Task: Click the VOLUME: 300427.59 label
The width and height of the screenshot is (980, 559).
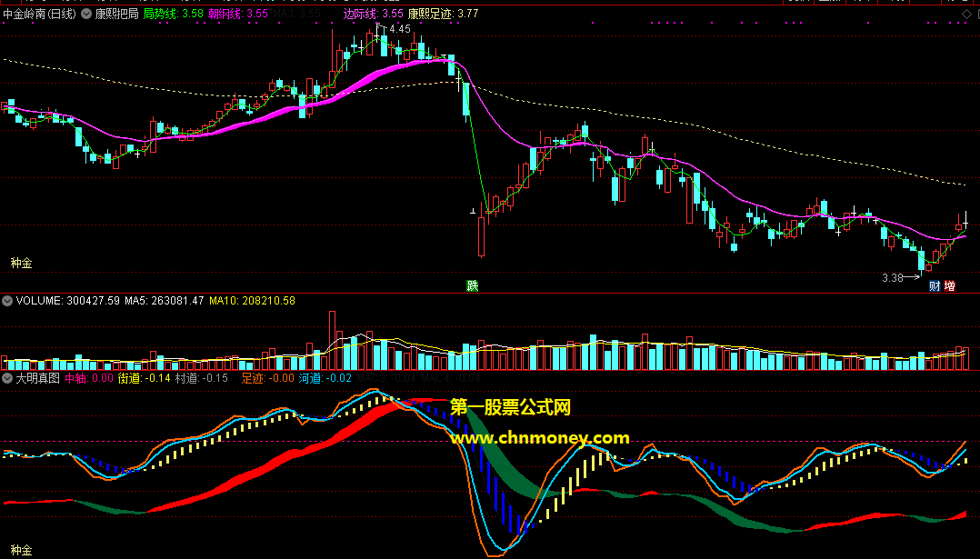Action: [x=67, y=301]
